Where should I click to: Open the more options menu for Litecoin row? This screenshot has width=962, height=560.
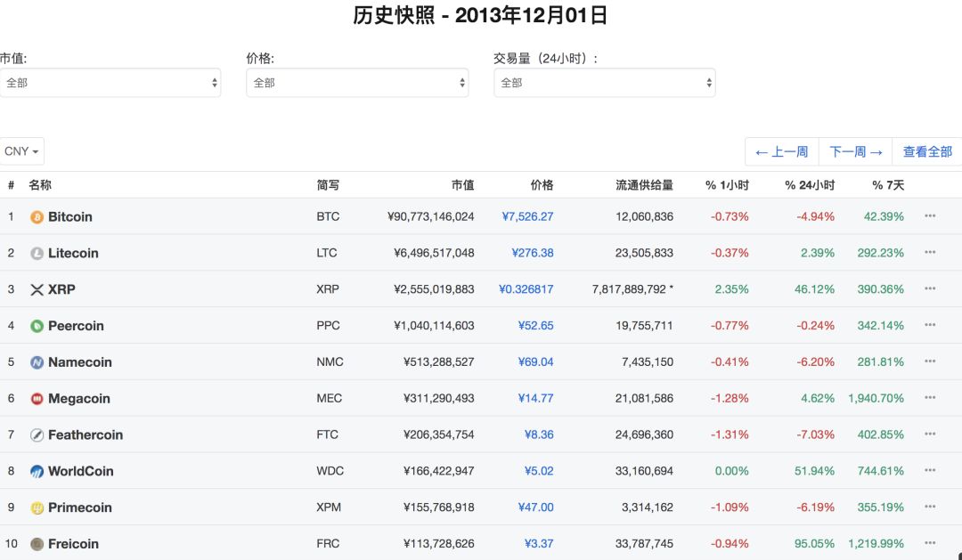pyautogui.click(x=930, y=252)
